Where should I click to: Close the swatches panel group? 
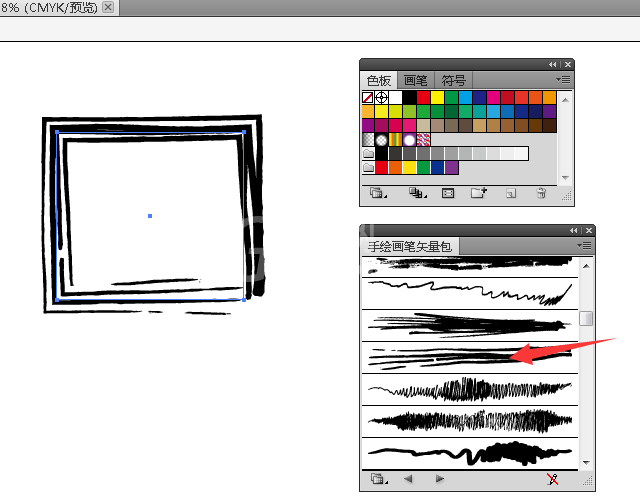[567, 64]
